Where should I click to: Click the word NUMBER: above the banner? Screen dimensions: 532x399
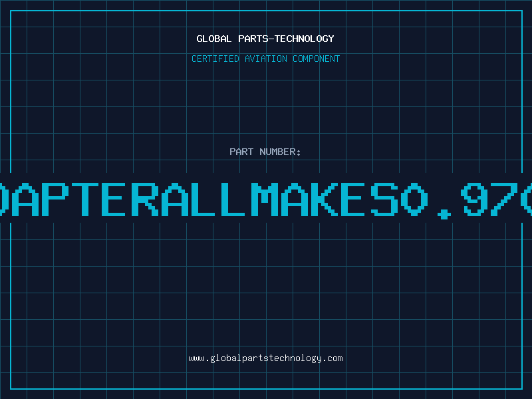click(281, 152)
